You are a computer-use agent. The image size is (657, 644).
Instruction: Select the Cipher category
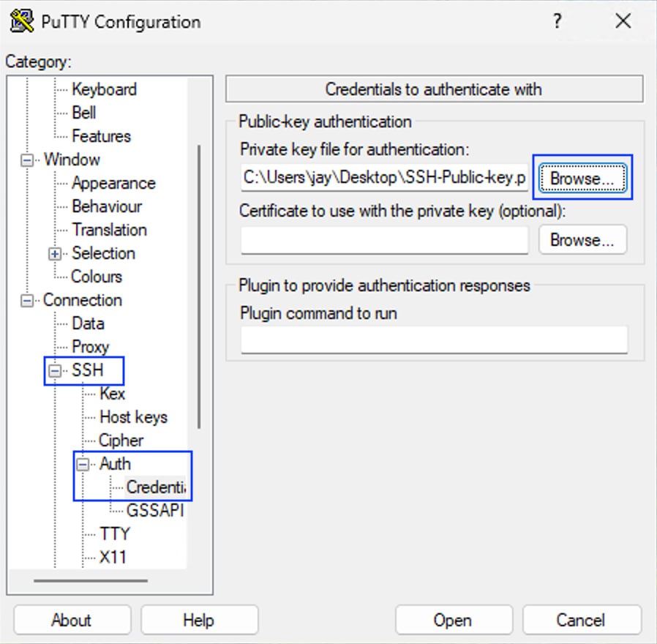120,441
